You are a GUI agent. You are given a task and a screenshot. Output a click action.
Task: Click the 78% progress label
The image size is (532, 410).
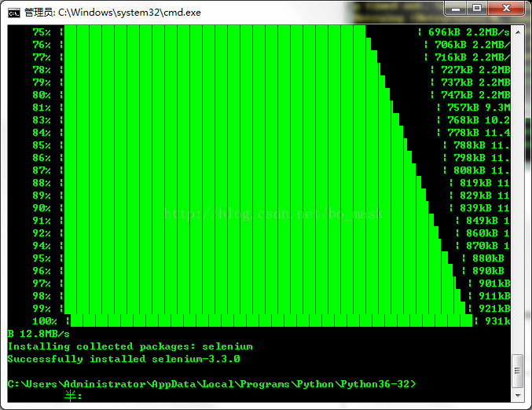point(42,70)
